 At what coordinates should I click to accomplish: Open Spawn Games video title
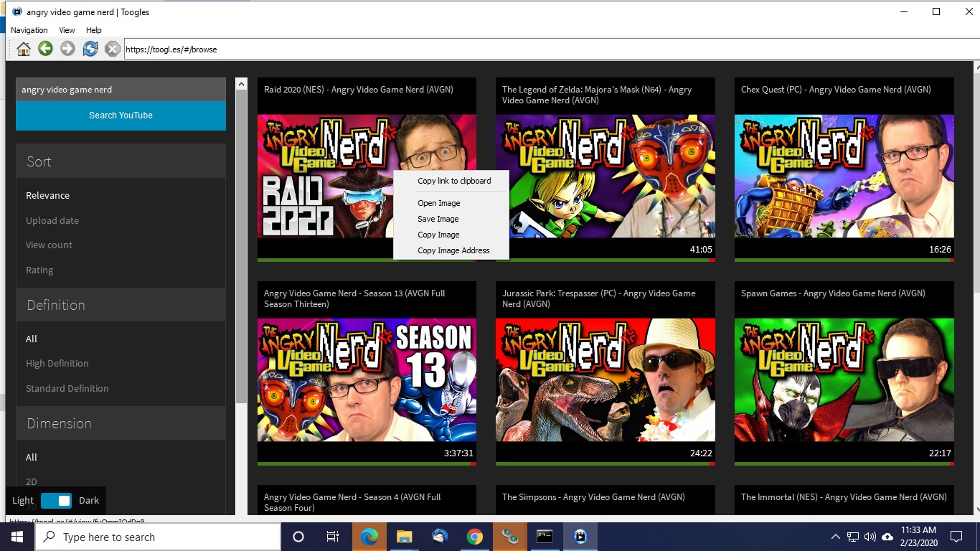pos(833,293)
